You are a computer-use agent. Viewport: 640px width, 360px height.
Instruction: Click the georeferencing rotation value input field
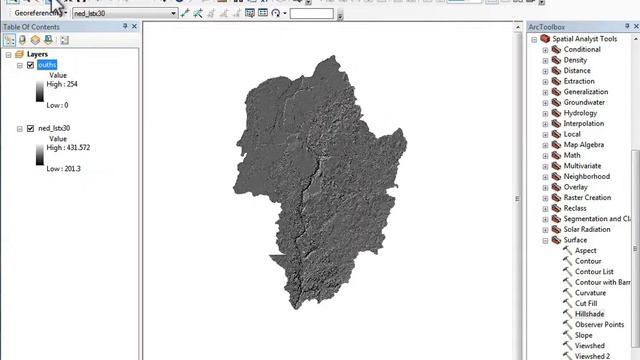pos(311,13)
